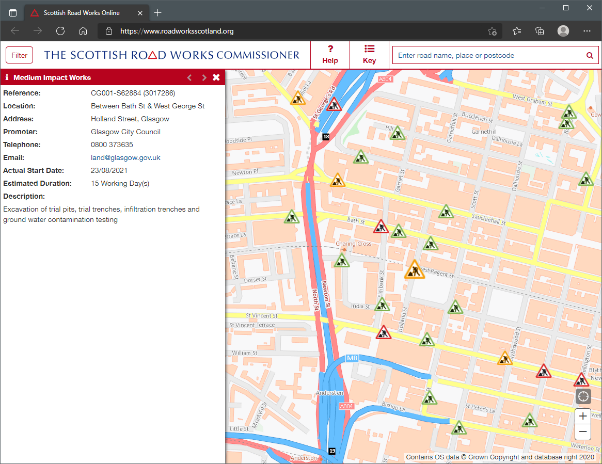This screenshot has width=602, height=464.
Task: Go to previous works record
Action: [189, 78]
